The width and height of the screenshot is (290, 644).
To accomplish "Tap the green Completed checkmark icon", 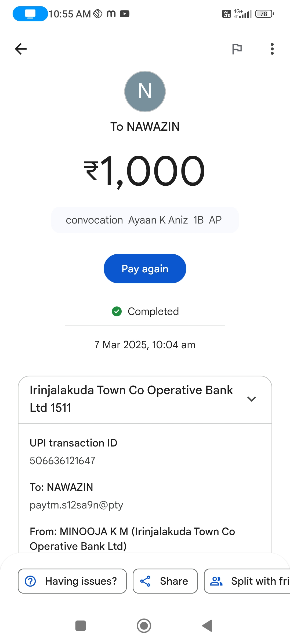I will point(117,312).
